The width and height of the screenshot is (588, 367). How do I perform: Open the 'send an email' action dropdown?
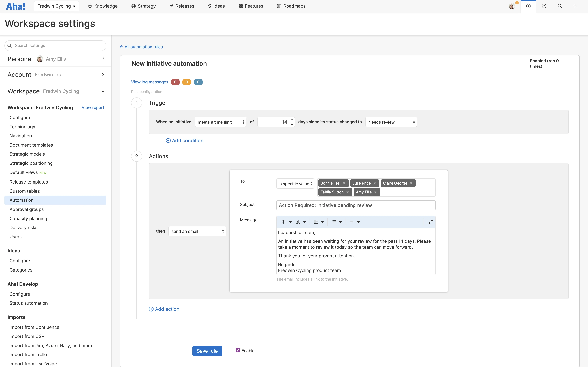coord(197,231)
